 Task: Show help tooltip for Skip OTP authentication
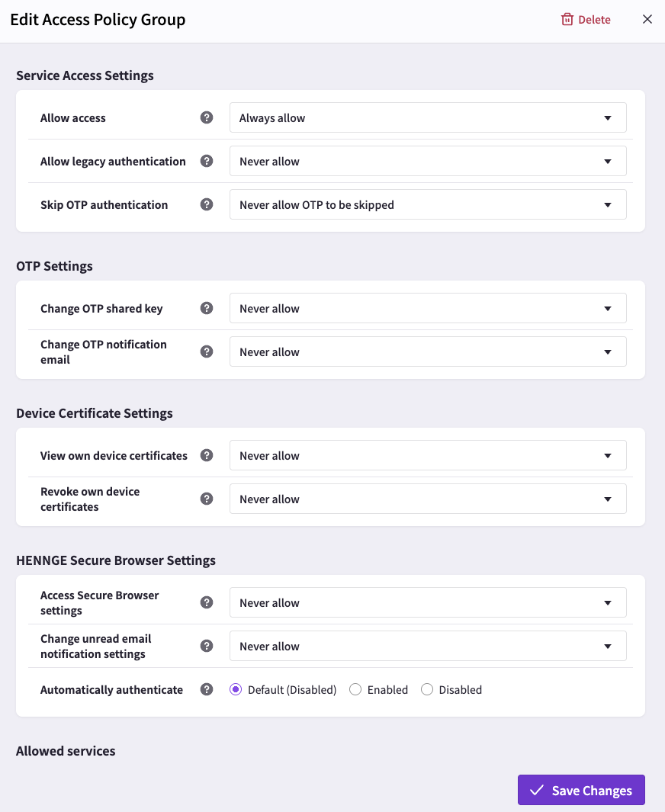[x=207, y=204]
